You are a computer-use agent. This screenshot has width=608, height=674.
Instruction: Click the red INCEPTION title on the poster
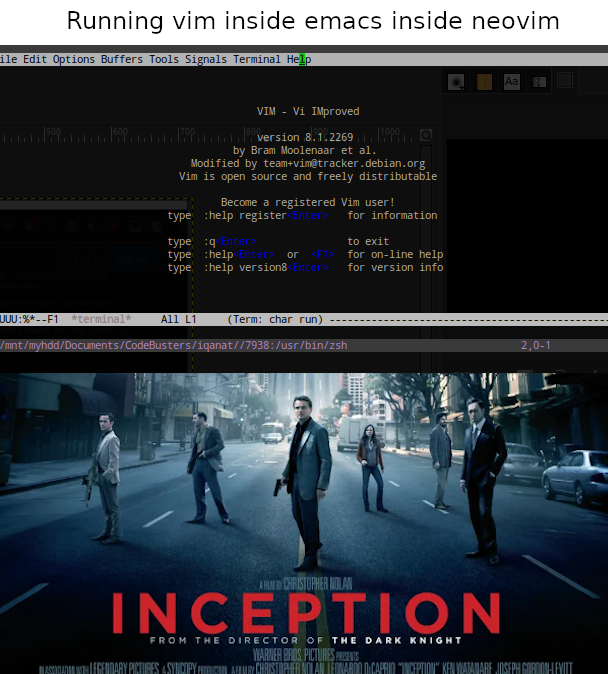pos(306,613)
